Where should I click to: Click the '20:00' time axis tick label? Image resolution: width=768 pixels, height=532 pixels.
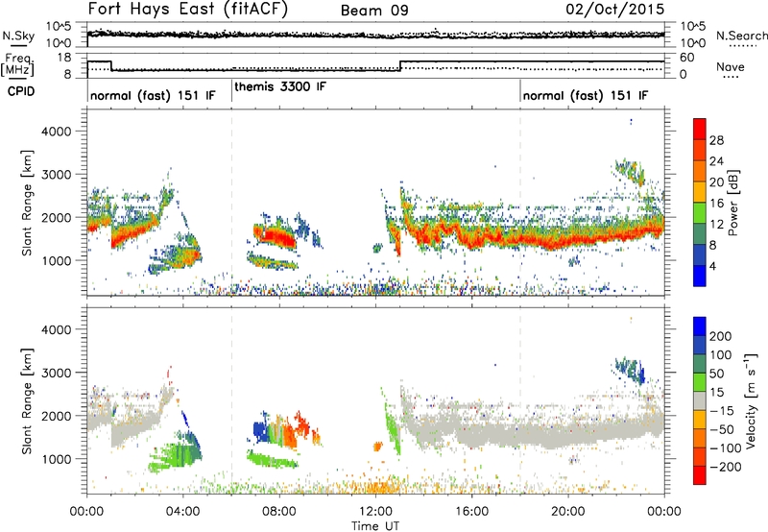coord(567,512)
